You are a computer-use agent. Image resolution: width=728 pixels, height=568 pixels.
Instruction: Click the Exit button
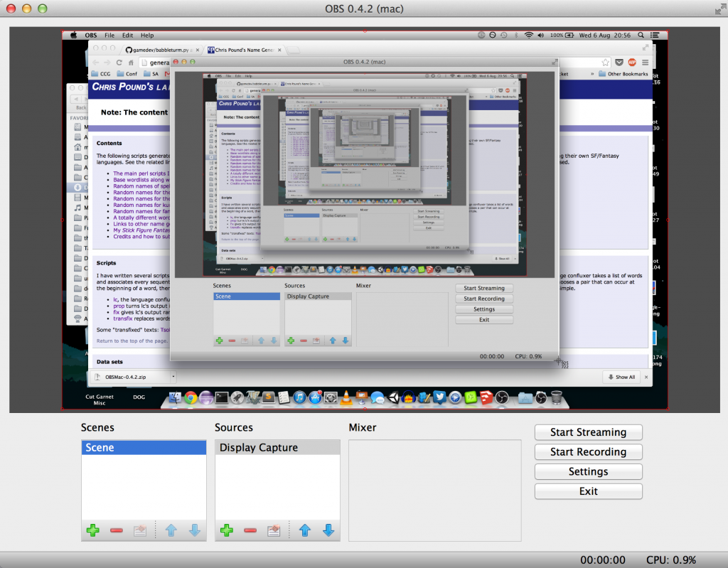(x=588, y=491)
